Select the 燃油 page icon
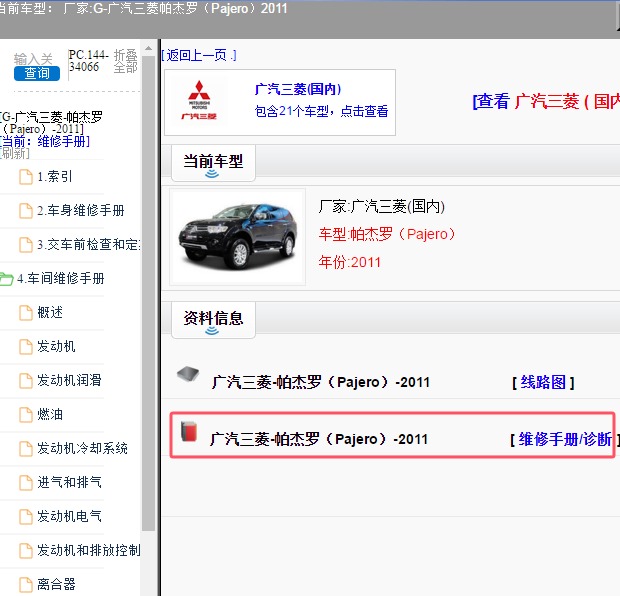The width and height of the screenshot is (620, 596). click(26, 415)
